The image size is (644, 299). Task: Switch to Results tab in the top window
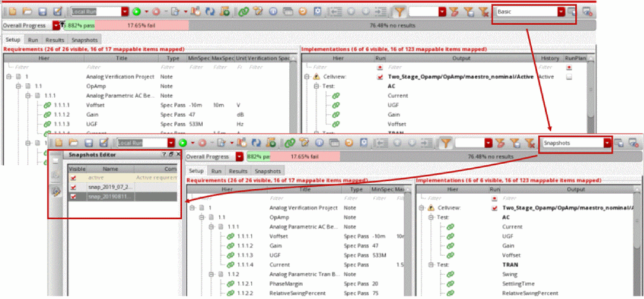click(x=55, y=40)
